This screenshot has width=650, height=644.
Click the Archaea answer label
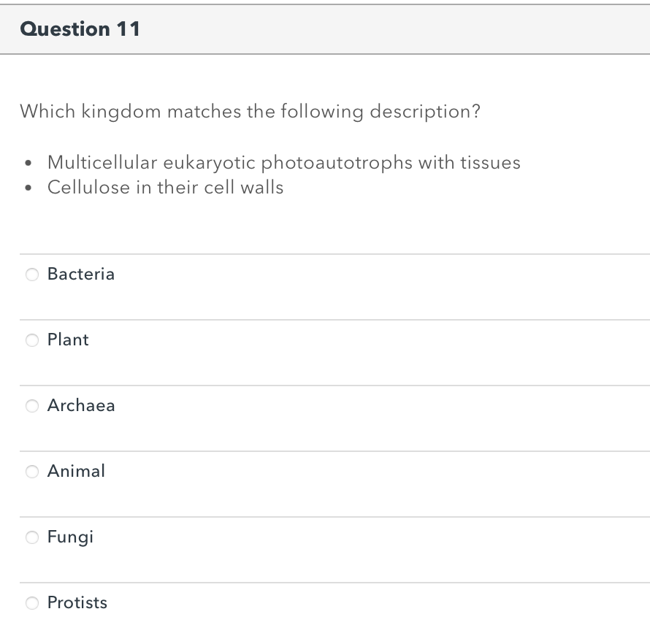(81, 406)
